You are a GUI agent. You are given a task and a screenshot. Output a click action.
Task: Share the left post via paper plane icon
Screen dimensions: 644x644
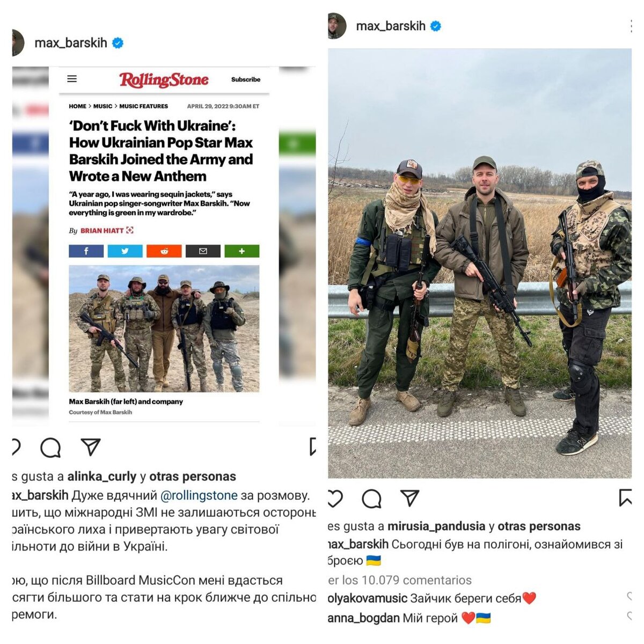coord(90,447)
